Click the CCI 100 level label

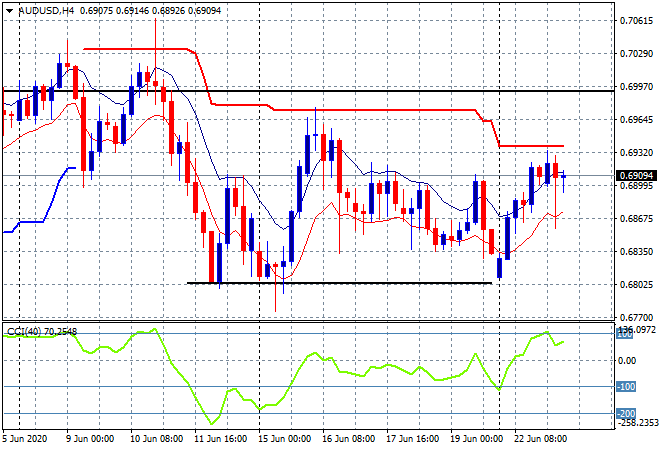click(x=625, y=334)
